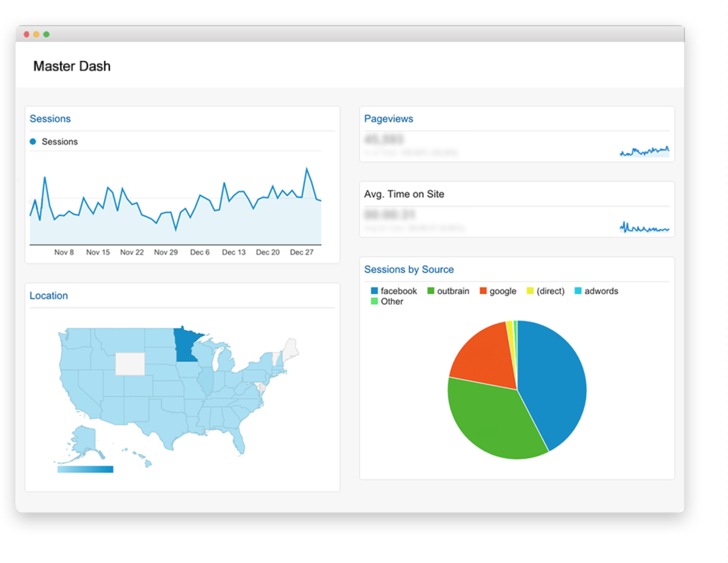This screenshot has width=728, height=563.
Task: Select the orange google pie slice
Action: click(x=482, y=356)
